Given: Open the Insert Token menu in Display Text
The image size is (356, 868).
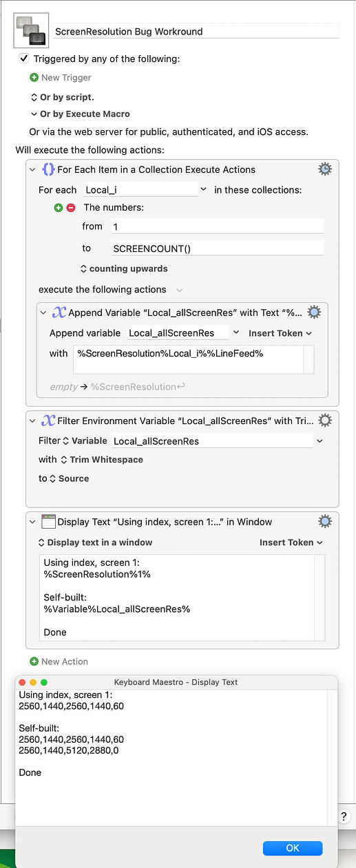Looking at the screenshot, I should [x=291, y=542].
